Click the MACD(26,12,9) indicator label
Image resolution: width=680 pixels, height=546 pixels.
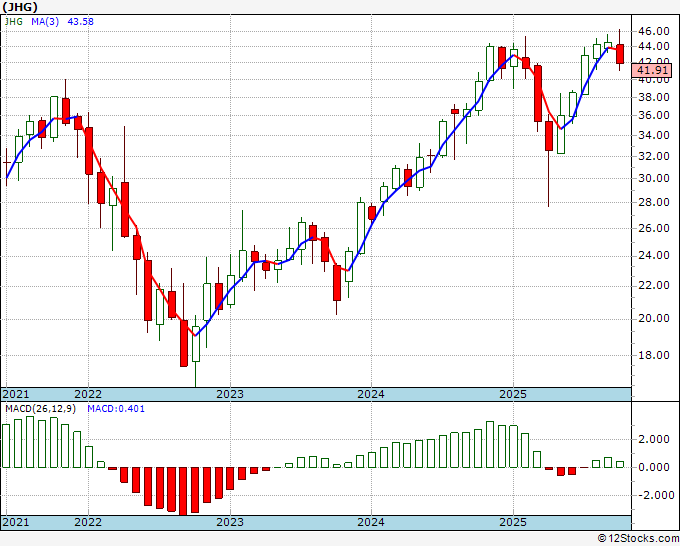pos(40,409)
